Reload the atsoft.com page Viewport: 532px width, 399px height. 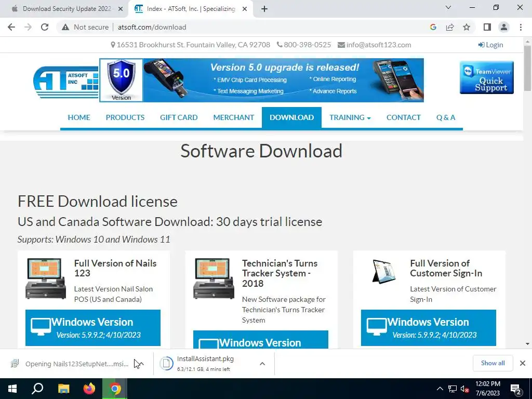coord(45,27)
